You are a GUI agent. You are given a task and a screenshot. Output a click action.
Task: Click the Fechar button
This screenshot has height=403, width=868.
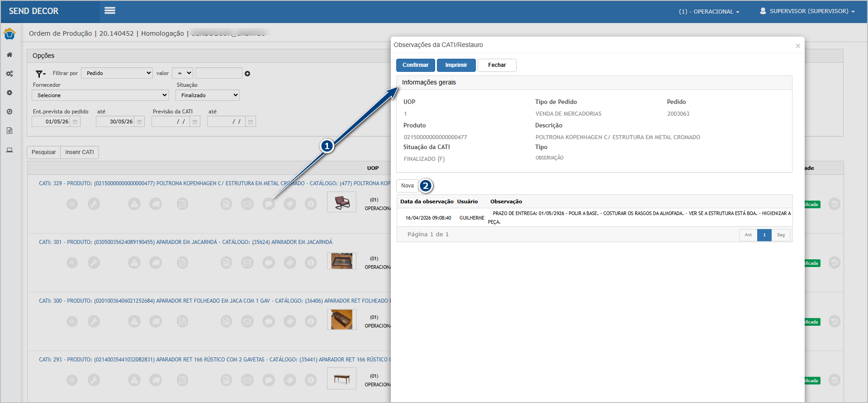[497, 65]
